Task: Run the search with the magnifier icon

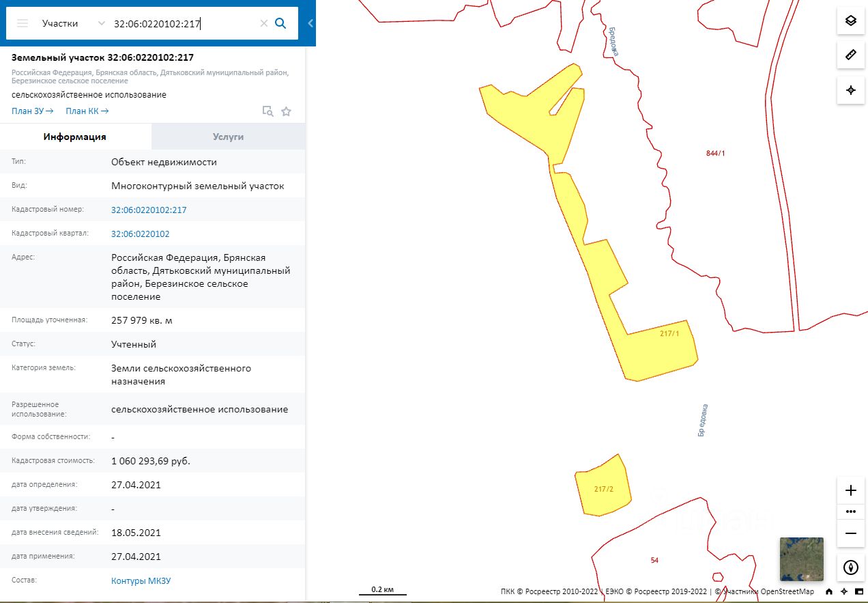Action: pos(280,23)
